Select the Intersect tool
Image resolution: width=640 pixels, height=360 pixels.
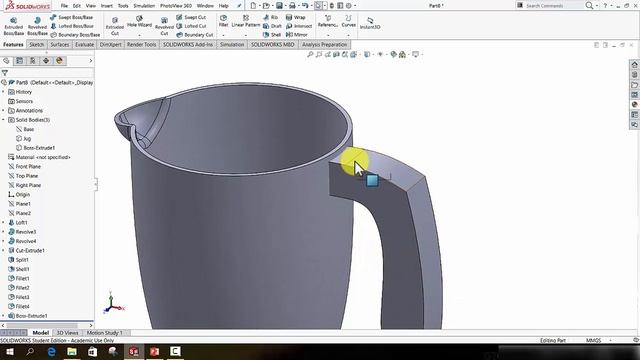299,26
